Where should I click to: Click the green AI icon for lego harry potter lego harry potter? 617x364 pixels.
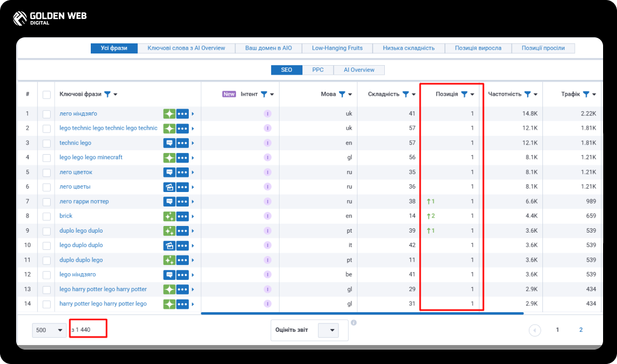coord(169,289)
